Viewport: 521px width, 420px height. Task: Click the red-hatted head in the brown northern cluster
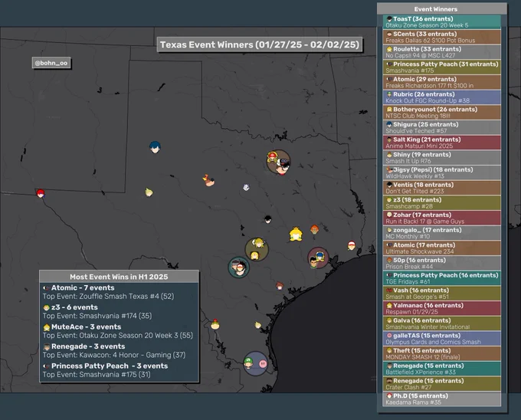(x=273, y=157)
